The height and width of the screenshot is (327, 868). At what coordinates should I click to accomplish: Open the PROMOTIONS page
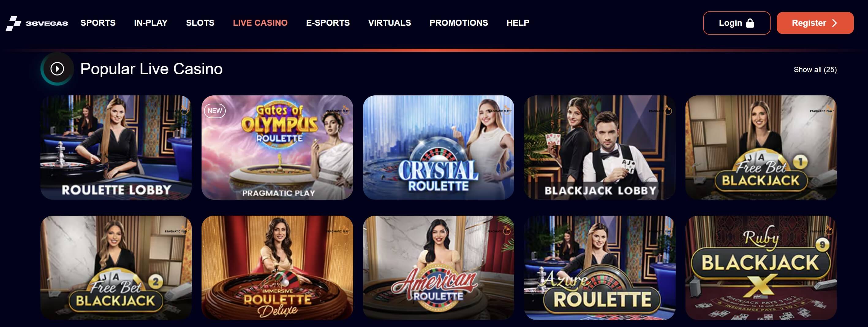click(459, 23)
